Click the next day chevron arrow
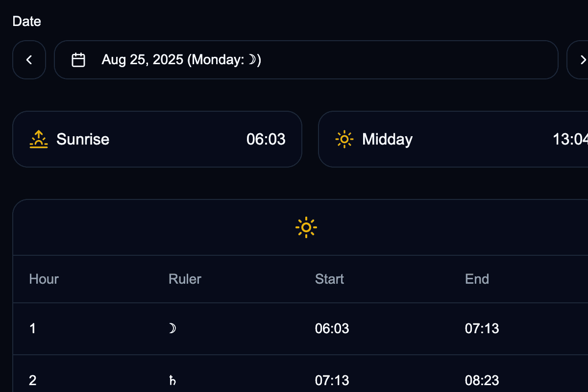This screenshot has height=392, width=588. pos(582,60)
